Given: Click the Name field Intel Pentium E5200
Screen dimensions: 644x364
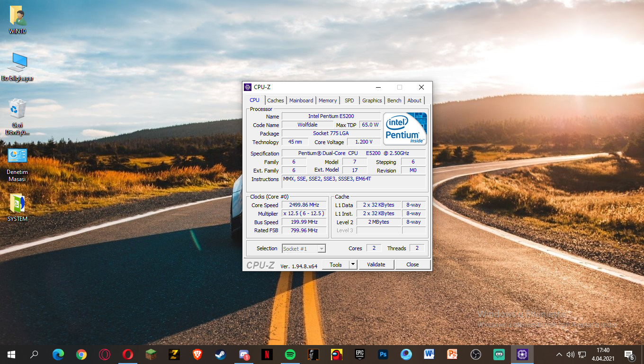Looking at the screenshot, I should pyautogui.click(x=331, y=116).
